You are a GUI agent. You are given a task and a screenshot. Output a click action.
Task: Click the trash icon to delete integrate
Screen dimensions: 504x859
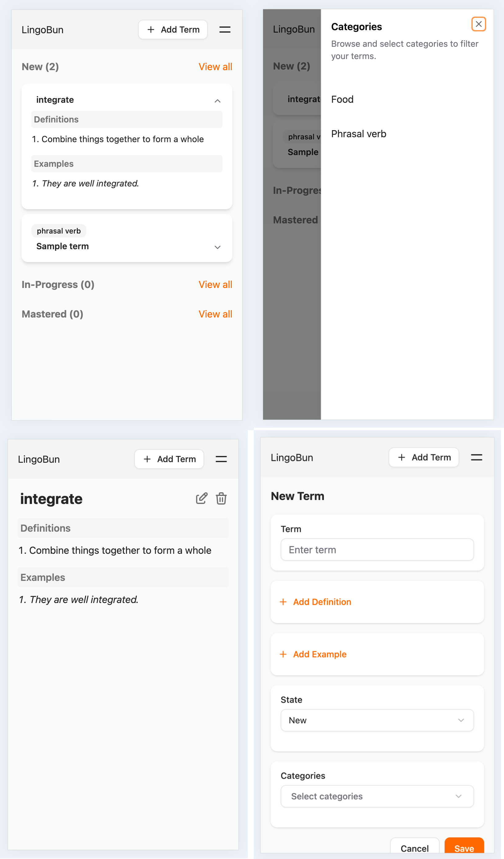pyautogui.click(x=221, y=498)
